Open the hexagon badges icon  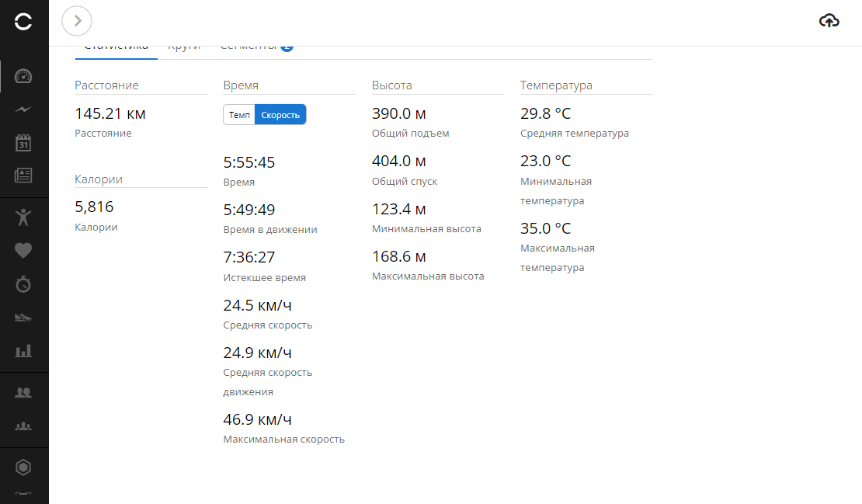point(24,468)
